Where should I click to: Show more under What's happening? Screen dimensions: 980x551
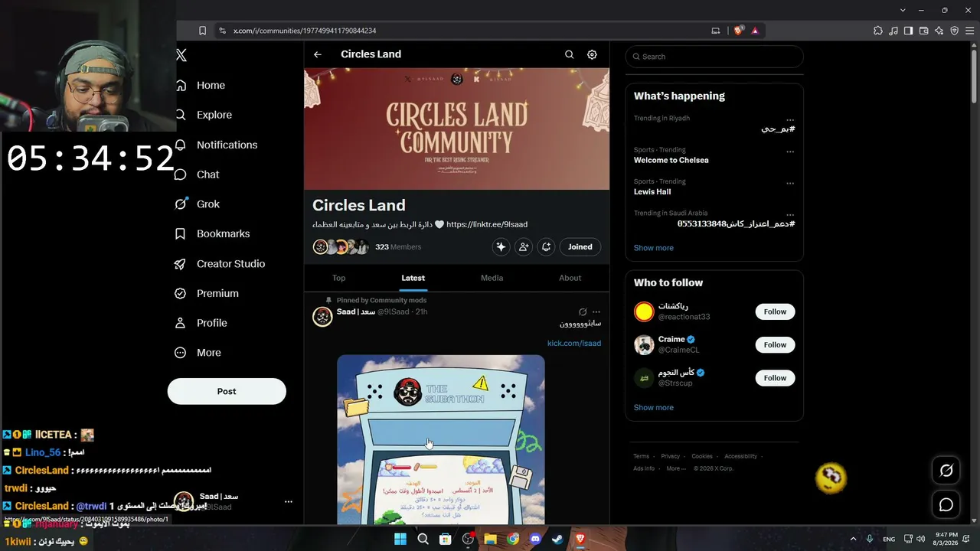pos(654,248)
